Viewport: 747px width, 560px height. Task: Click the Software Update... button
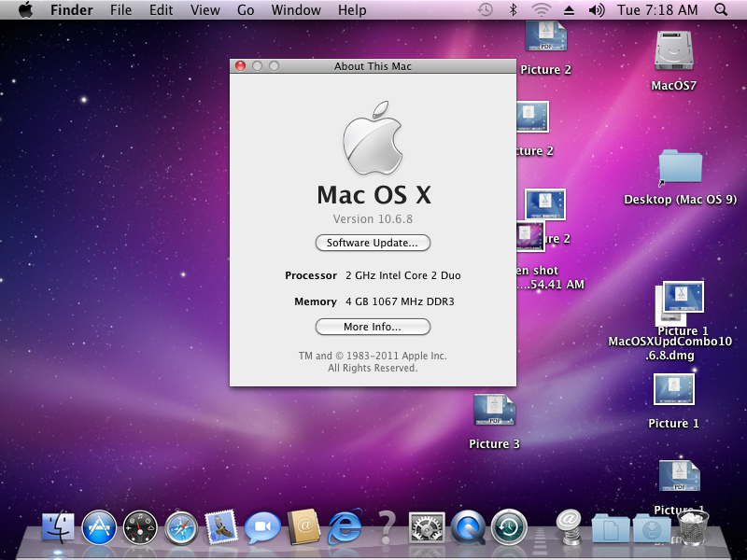pyautogui.click(x=373, y=243)
